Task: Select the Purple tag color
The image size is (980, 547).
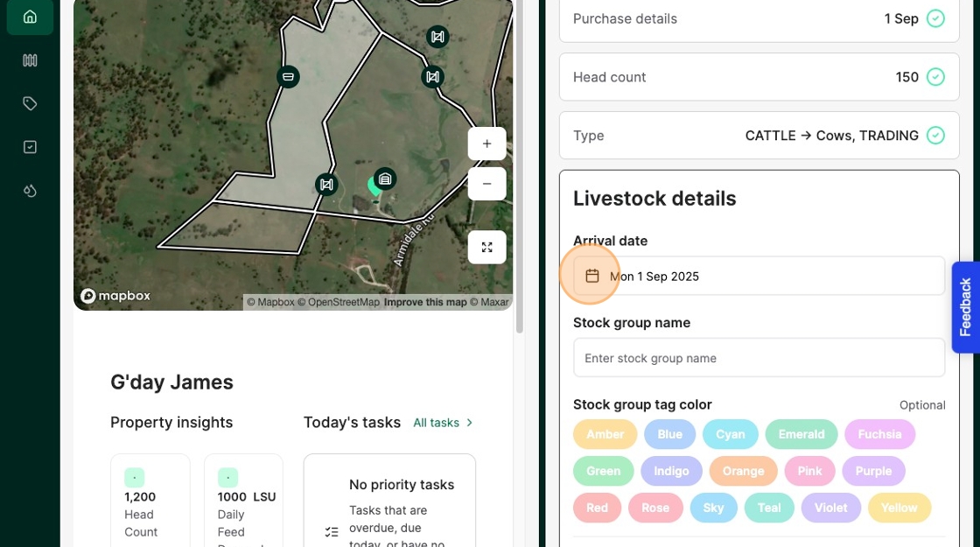Action: [873, 471]
